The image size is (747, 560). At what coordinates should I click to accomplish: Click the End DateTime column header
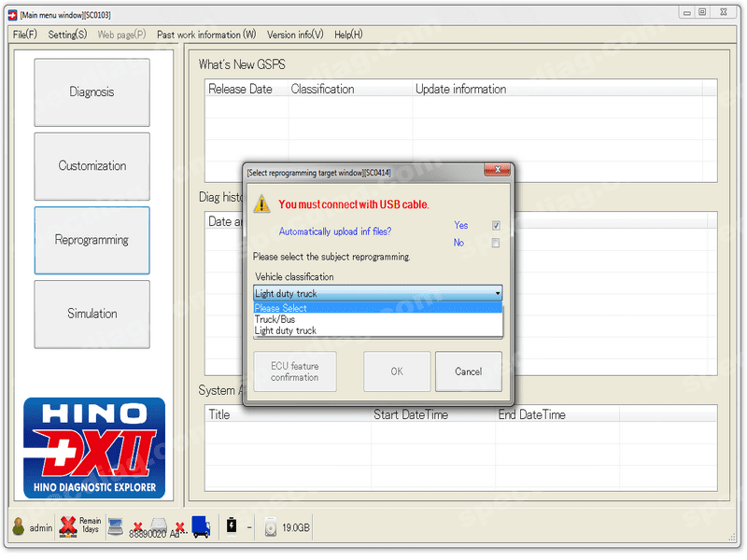pyautogui.click(x=557, y=414)
